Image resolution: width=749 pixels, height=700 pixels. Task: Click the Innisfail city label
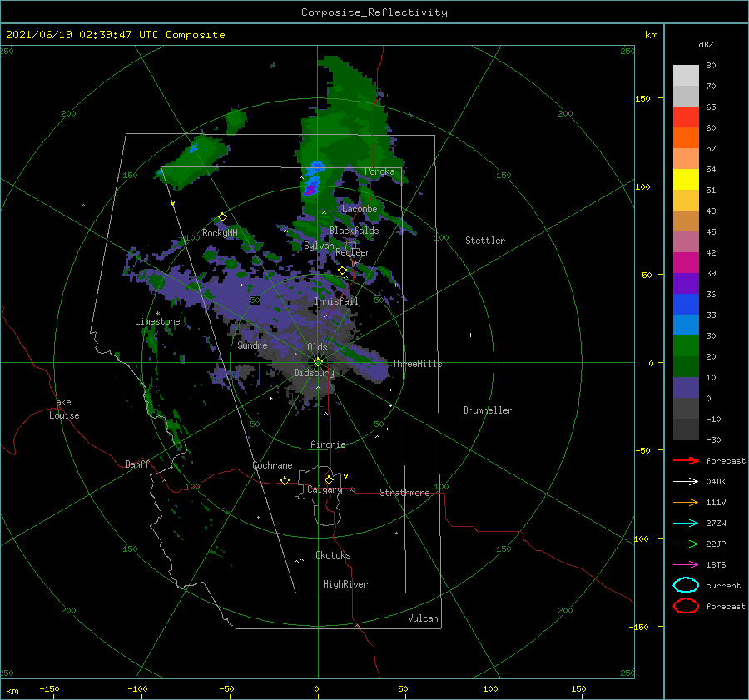(x=336, y=301)
